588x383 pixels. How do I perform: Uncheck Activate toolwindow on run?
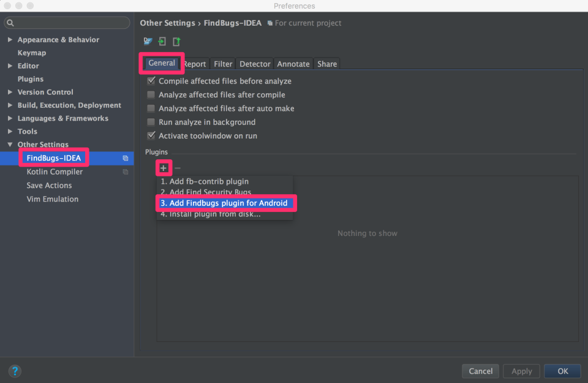[x=151, y=135]
